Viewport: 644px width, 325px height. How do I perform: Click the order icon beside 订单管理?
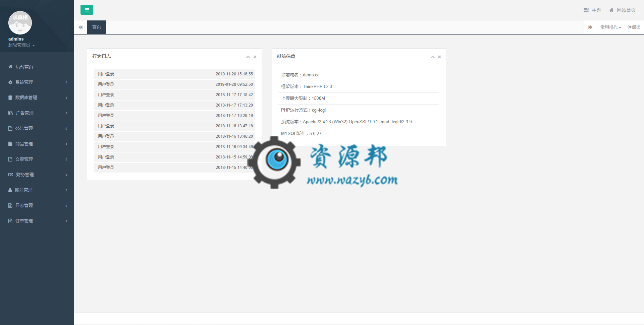click(10, 221)
